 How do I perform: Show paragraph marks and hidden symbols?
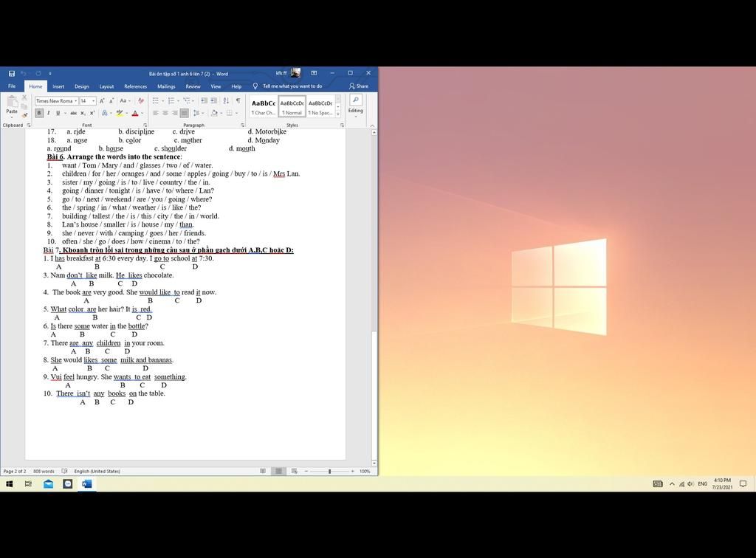[x=238, y=100]
